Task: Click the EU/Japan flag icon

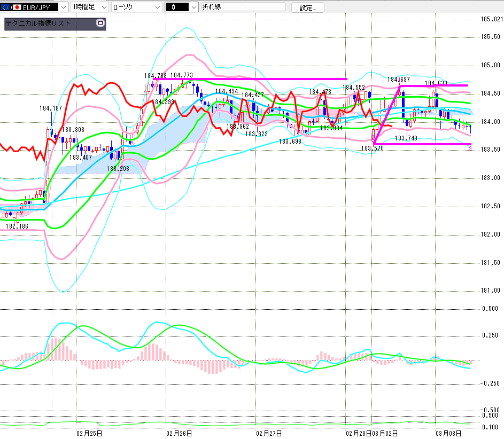Action: pyautogui.click(x=9, y=7)
